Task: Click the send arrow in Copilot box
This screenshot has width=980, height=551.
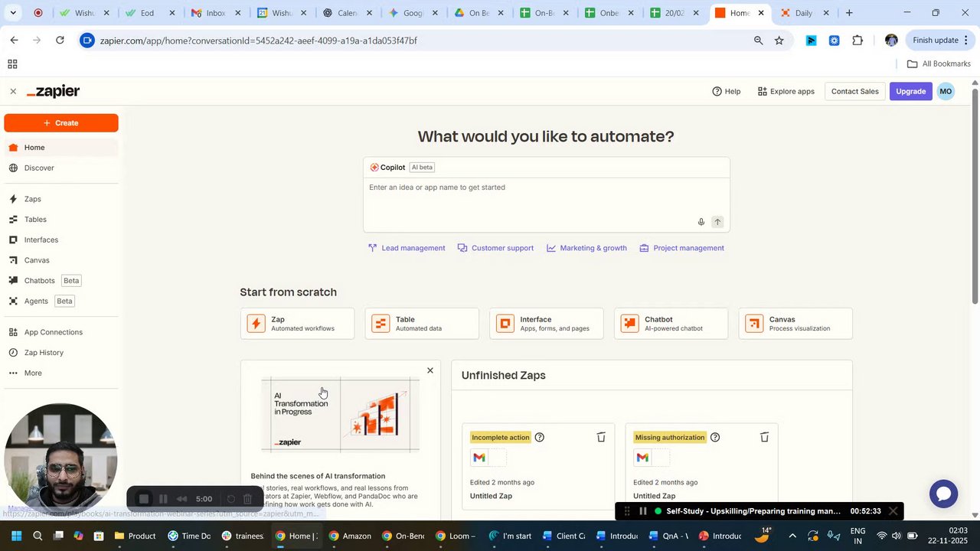Action: point(717,222)
